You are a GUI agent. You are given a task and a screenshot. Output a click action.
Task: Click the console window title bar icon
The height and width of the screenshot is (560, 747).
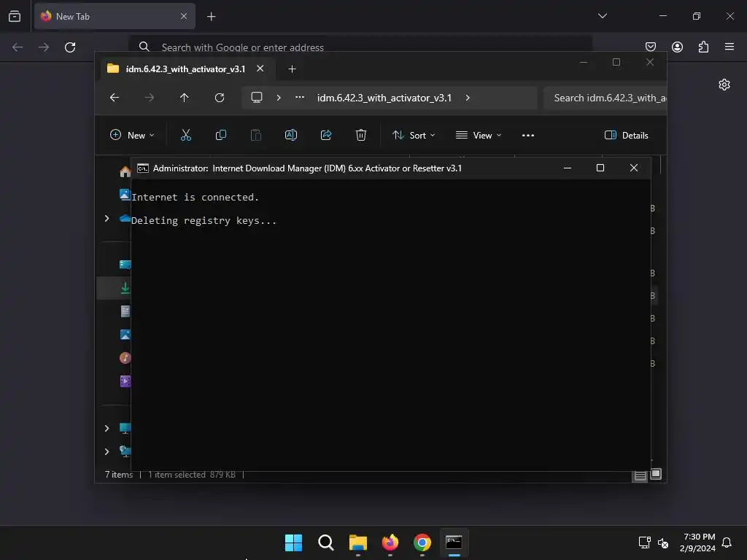pos(142,168)
